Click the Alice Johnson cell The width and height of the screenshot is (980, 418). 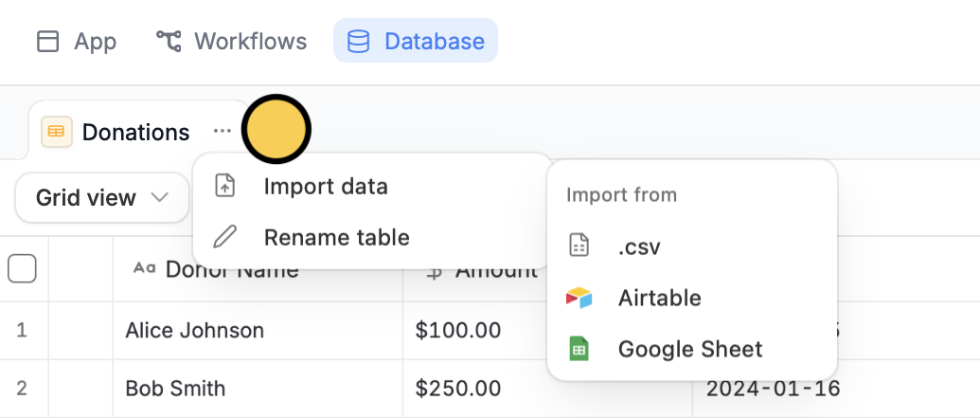point(194,331)
